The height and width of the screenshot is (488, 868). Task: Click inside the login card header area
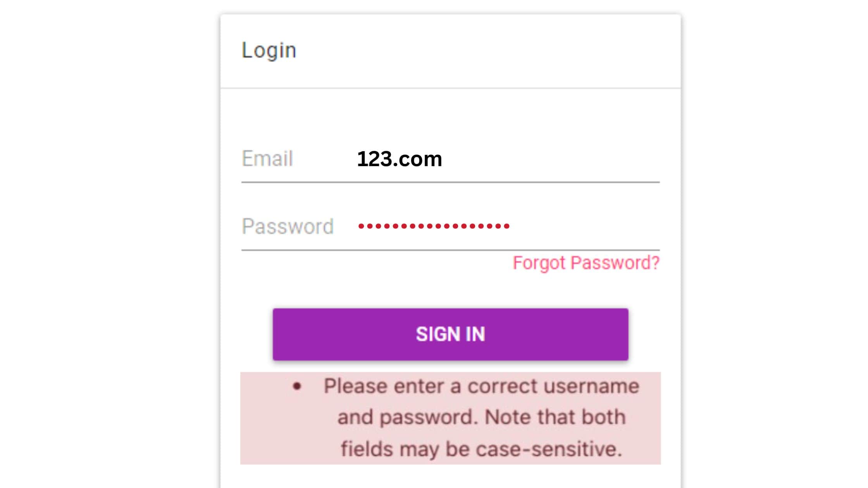pos(449,50)
